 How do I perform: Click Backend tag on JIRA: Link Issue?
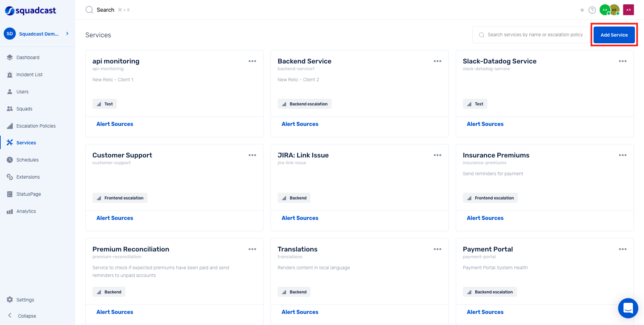[x=294, y=198]
